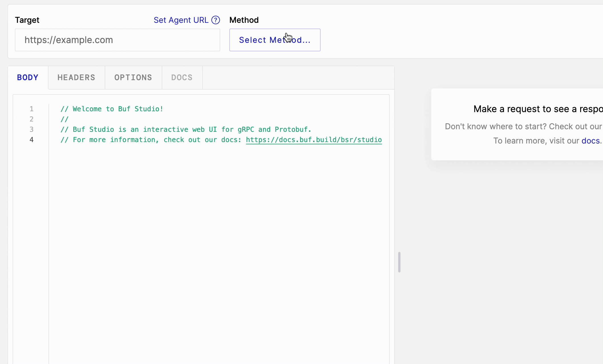603x364 pixels.
Task: Open the Select Method dropdown
Action: pos(275,40)
